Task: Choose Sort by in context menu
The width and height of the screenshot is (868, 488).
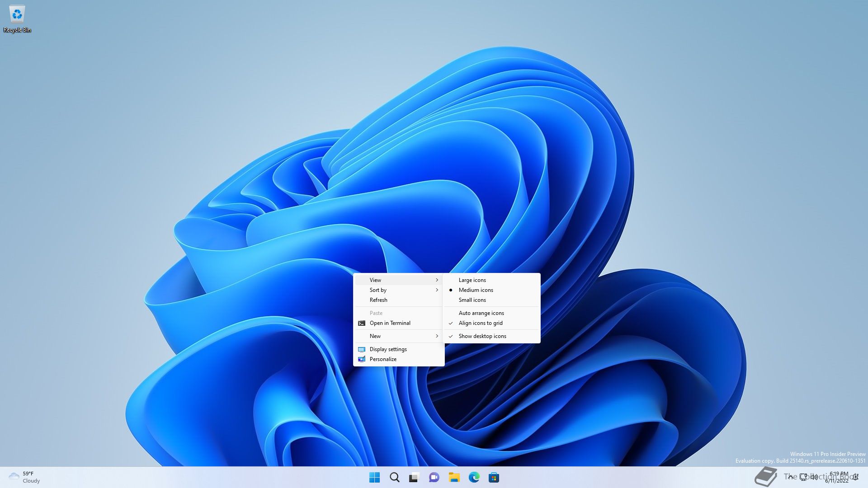Action: tap(399, 290)
